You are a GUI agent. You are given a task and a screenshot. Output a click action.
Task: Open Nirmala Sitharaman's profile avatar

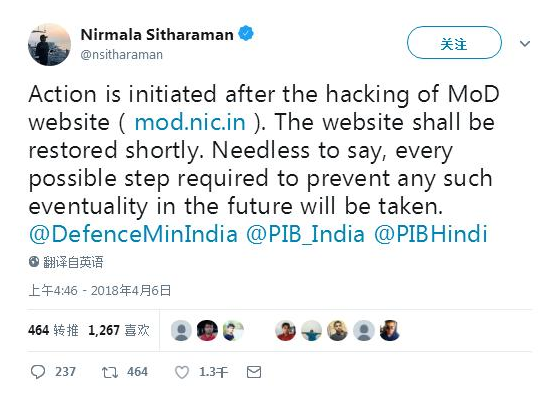pos(49,45)
